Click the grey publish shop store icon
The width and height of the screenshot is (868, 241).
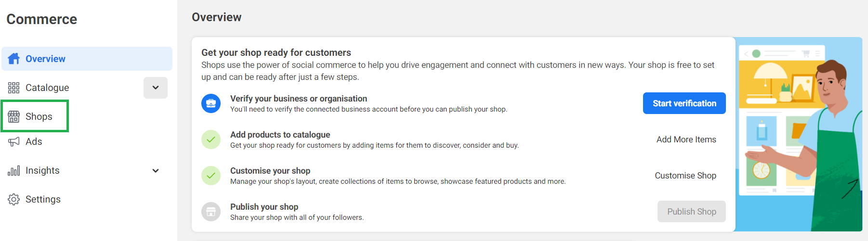click(211, 212)
